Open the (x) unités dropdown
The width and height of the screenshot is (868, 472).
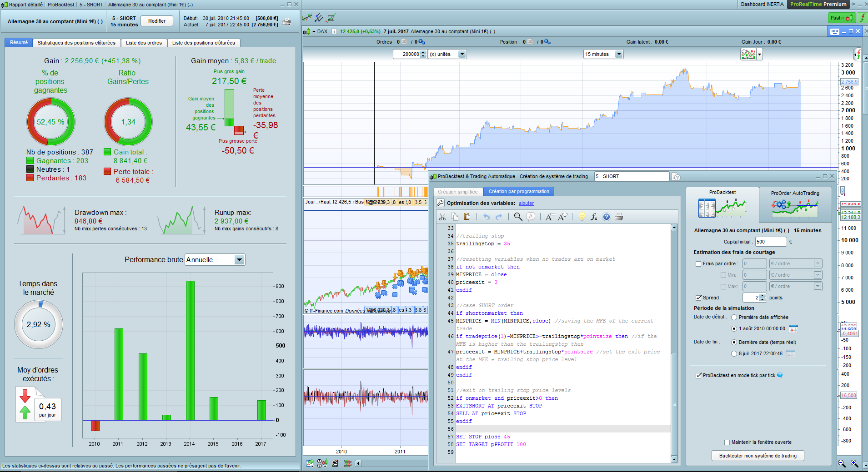462,54
